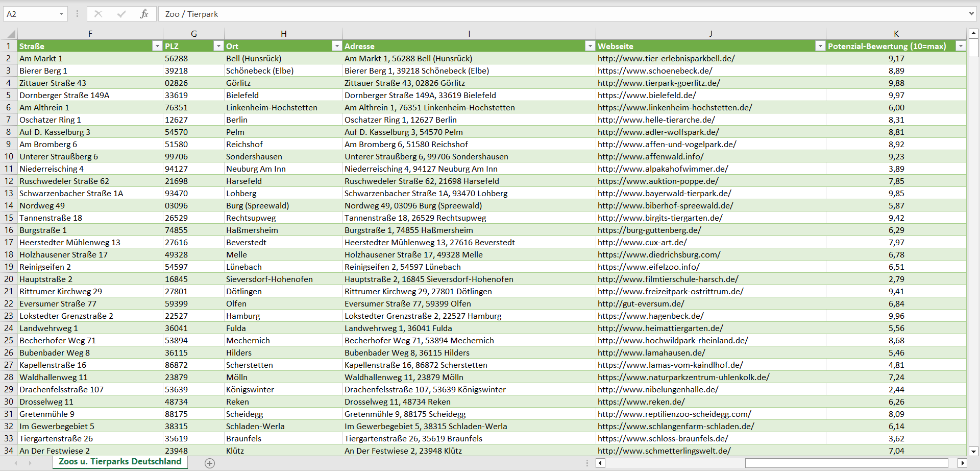Open the Adresse column filter dropdown

(x=590, y=46)
